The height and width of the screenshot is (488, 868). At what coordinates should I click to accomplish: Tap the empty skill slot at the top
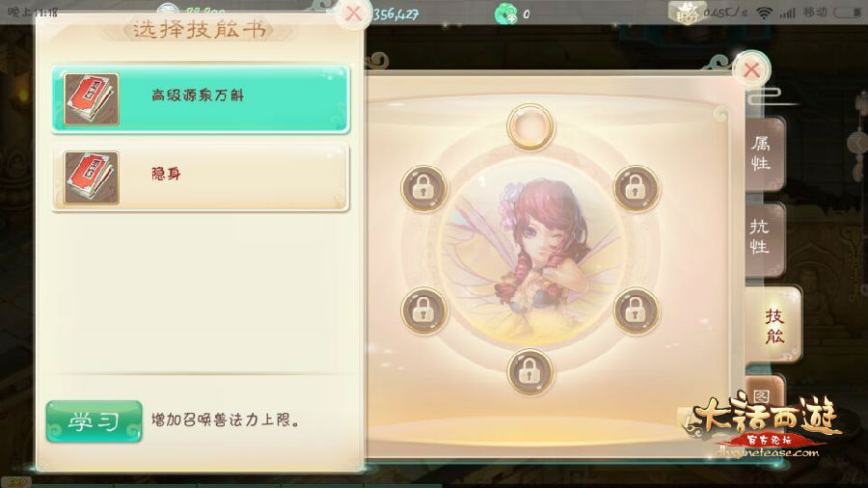coord(529,126)
